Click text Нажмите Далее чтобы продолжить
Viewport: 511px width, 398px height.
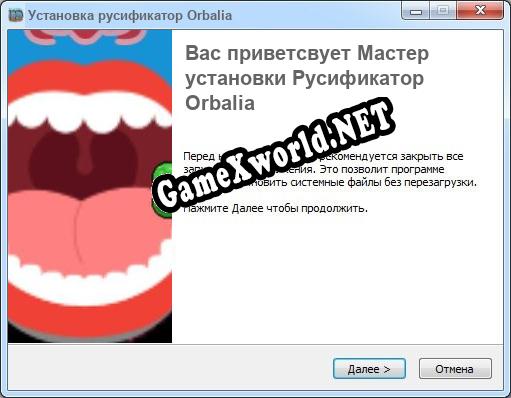click(275, 209)
